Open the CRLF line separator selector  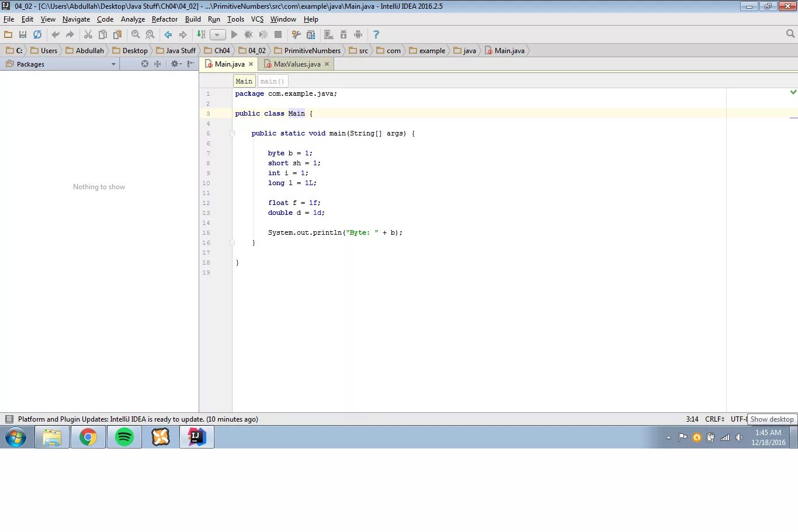click(x=714, y=419)
